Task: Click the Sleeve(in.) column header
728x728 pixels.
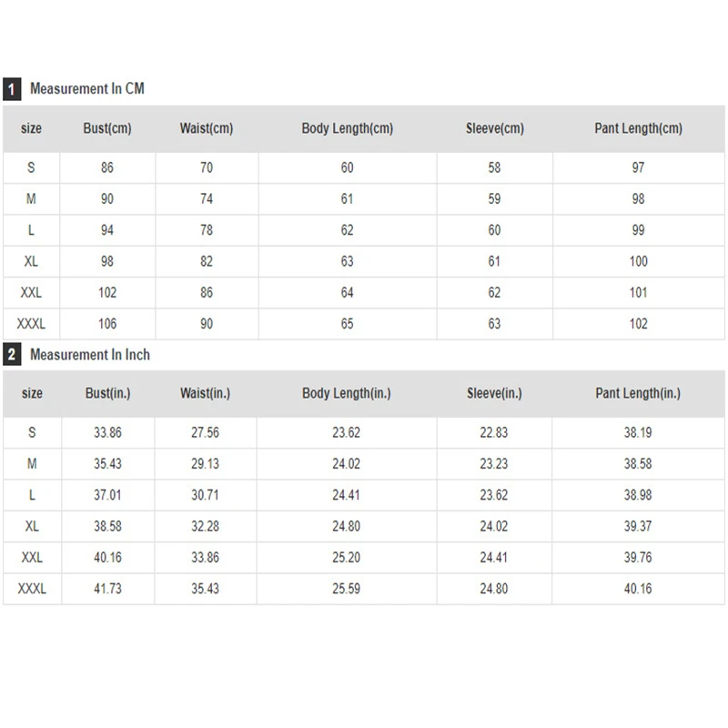Action: (494, 393)
